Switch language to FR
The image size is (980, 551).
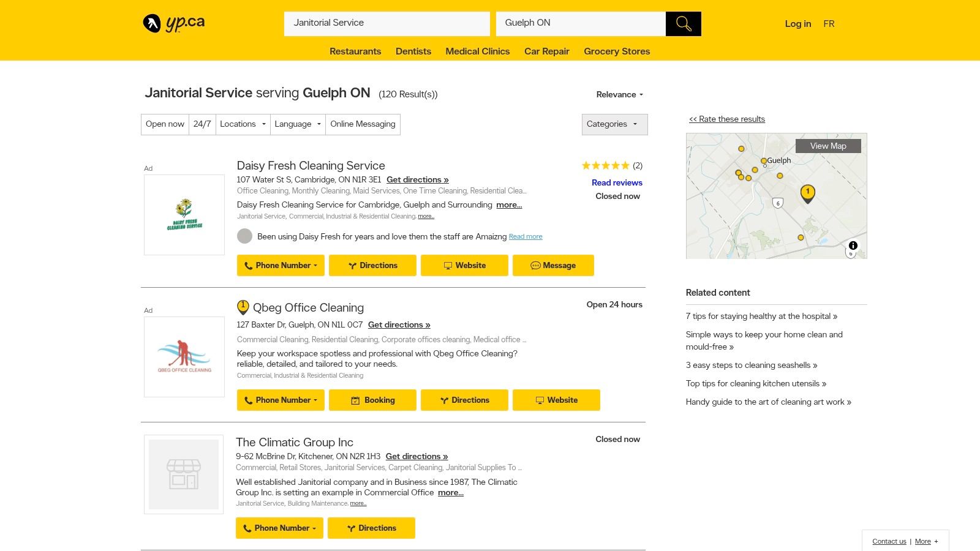click(x=829, y=24)
